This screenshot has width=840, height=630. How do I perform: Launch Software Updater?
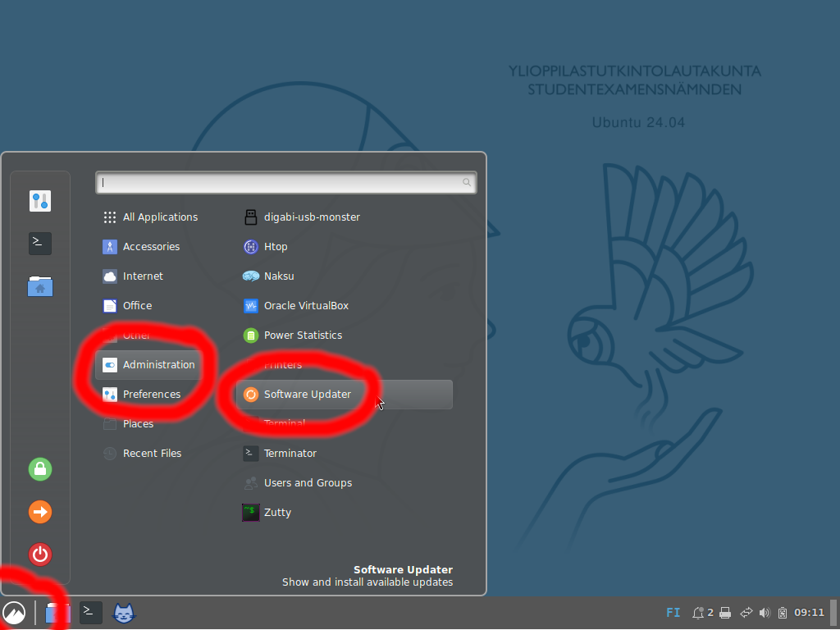point(307,395)
